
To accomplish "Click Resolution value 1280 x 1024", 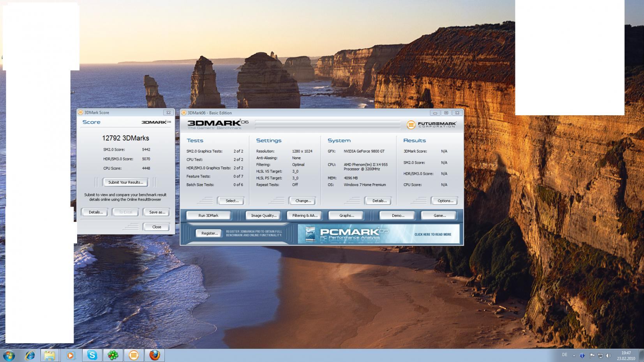I will coord(302,151).
